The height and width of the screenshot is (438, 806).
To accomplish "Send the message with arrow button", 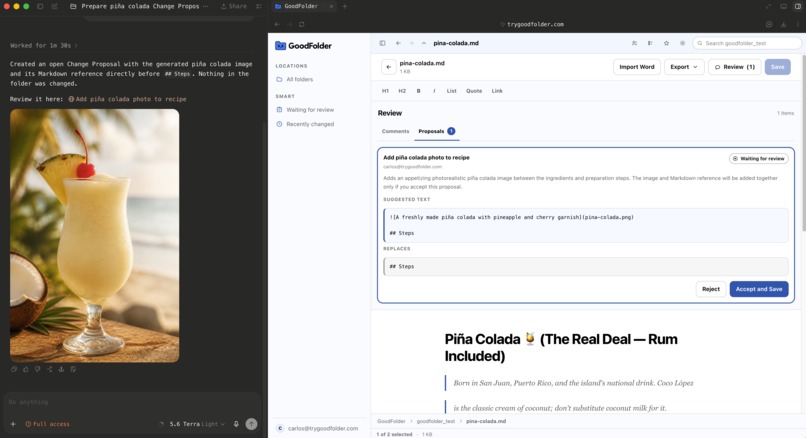I will point(251,424).
